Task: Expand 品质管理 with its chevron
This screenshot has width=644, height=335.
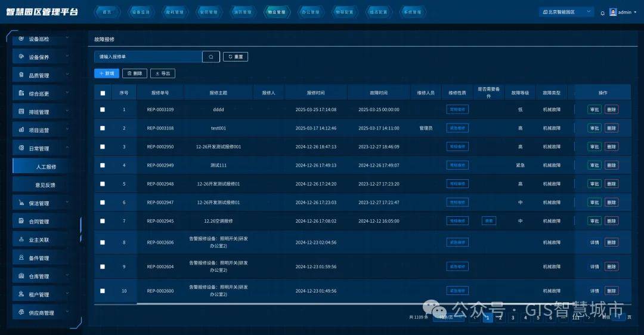Action: [67, 75]
